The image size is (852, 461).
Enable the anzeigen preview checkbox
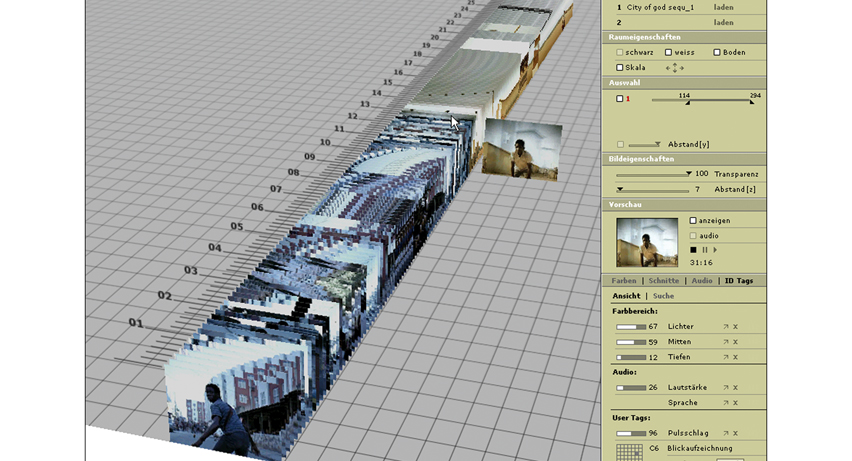tap(693, 221)
